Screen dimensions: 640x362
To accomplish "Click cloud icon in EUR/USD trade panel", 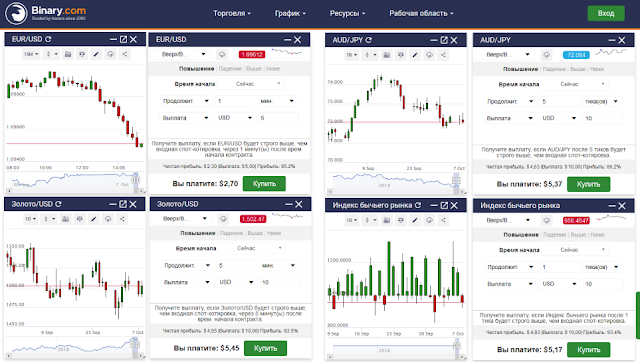I will (x=222, y=54).
